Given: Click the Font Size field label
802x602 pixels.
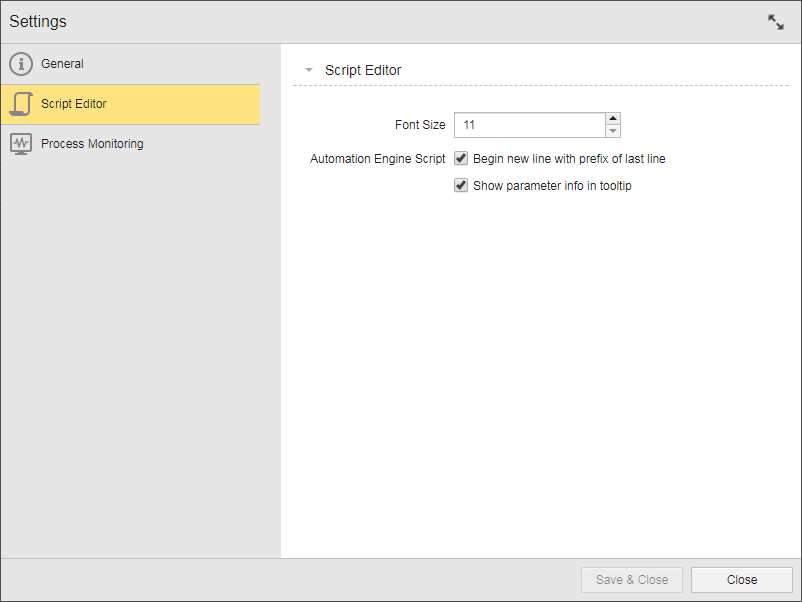Looking at the screenshot, I should coord(420,125).
